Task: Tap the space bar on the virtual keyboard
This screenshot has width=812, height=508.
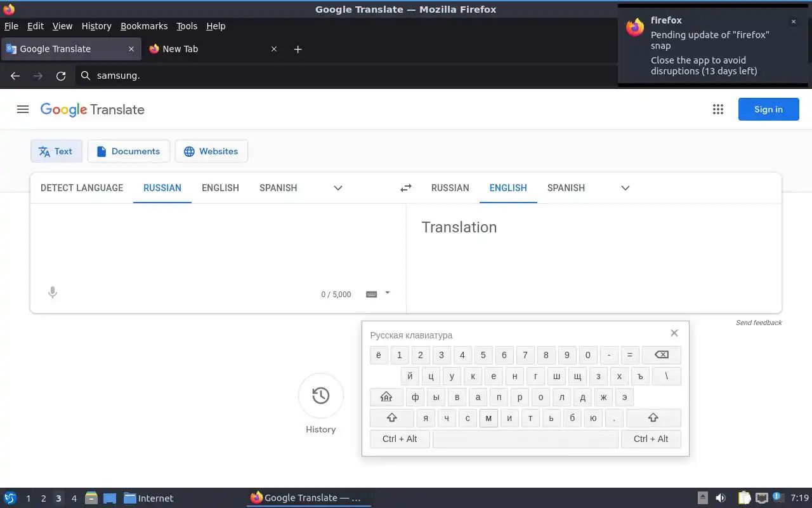Action: [525, 439]
